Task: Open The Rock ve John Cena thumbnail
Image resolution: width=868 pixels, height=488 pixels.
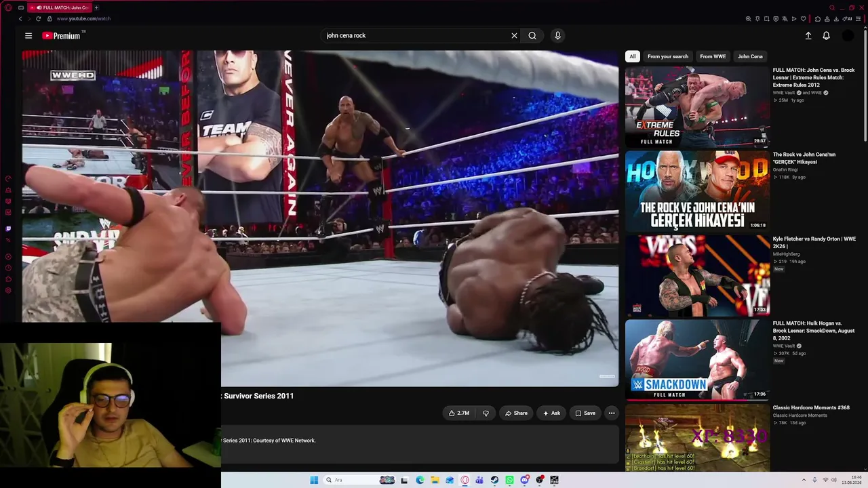Action: click(x=697, y=191)
